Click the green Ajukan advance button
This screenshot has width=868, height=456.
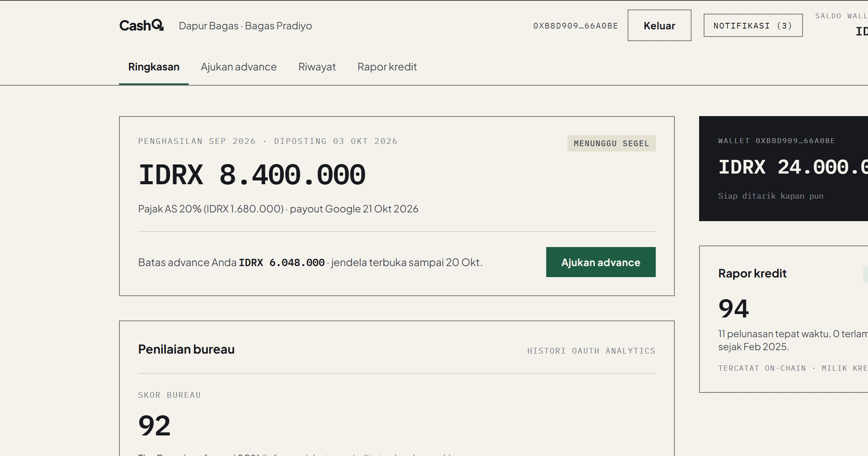click(x=601, y=262)
